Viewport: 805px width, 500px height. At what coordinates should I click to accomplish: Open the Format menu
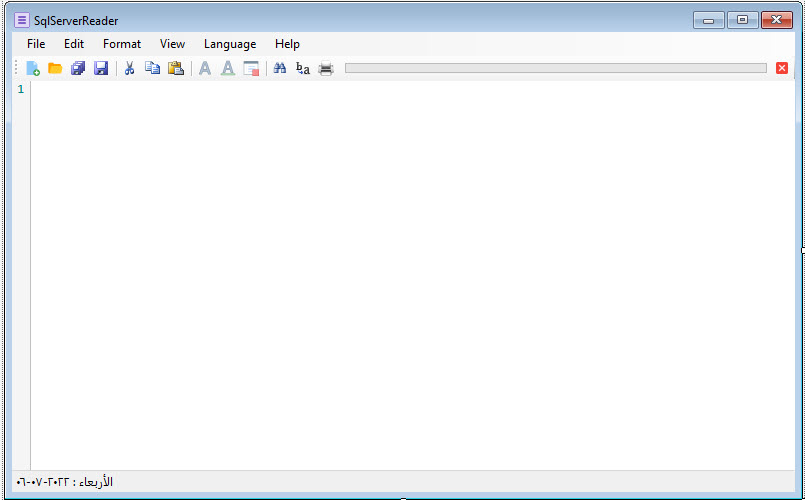[x=122, y=44]
